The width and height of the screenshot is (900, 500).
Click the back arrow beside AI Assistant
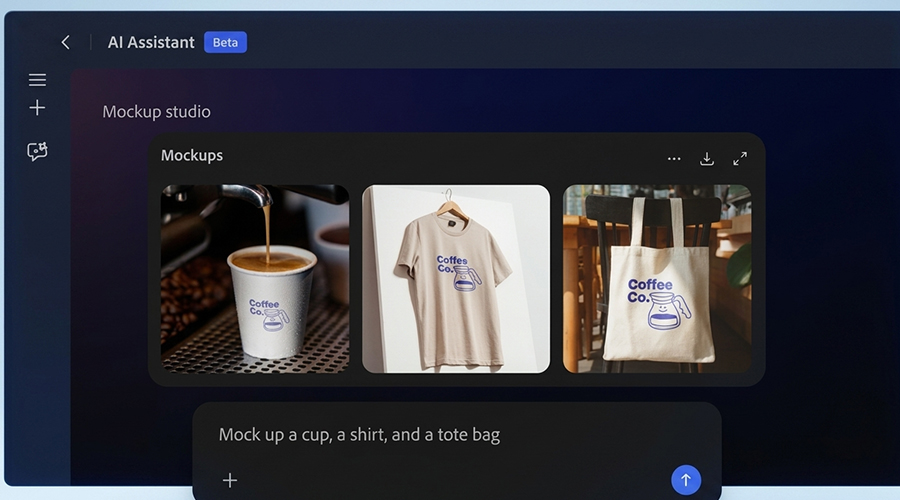click(66, 42)
